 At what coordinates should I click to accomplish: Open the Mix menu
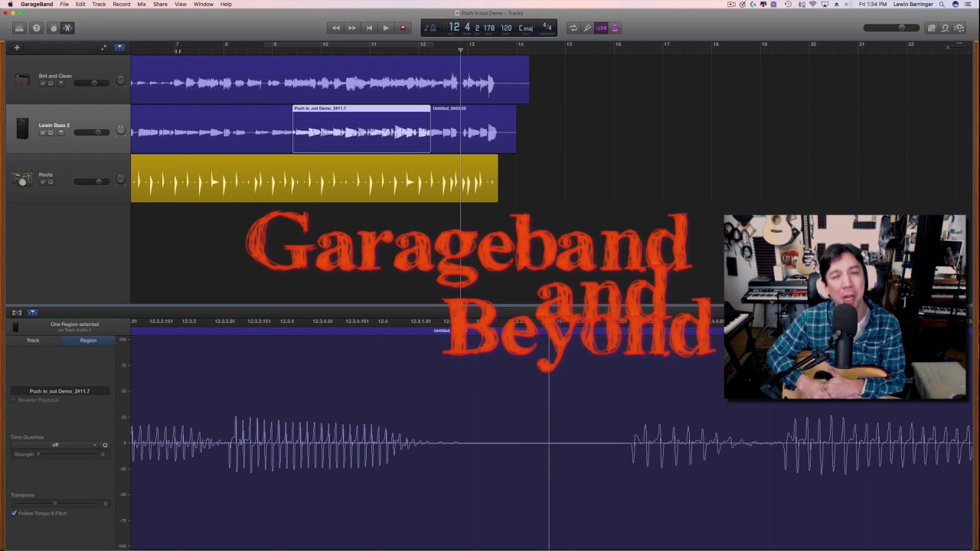142,5
